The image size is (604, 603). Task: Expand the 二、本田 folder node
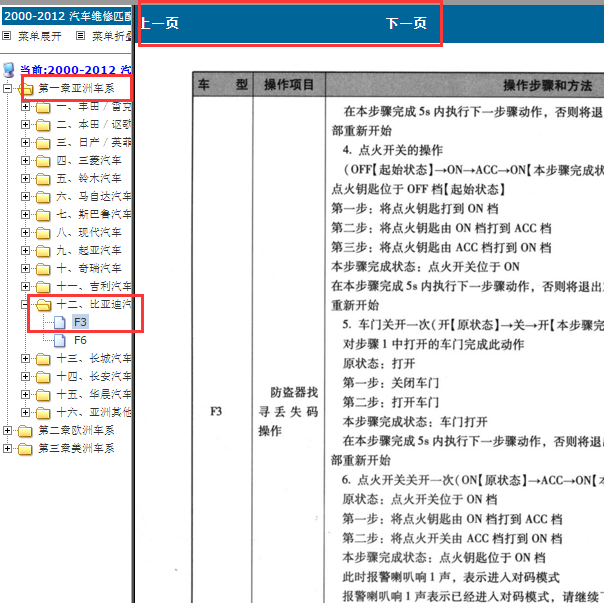(25, 124)
